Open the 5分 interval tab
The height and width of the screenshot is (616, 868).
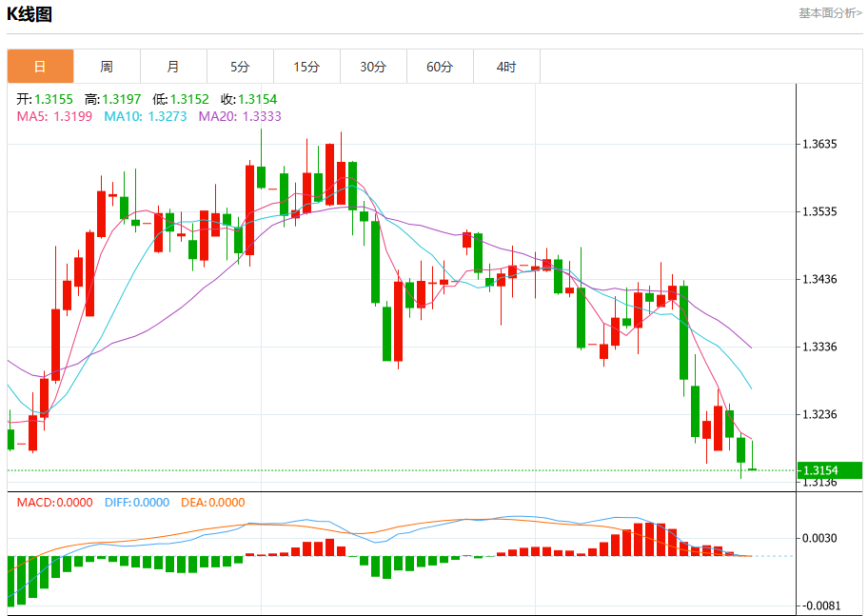click(240, 67)
